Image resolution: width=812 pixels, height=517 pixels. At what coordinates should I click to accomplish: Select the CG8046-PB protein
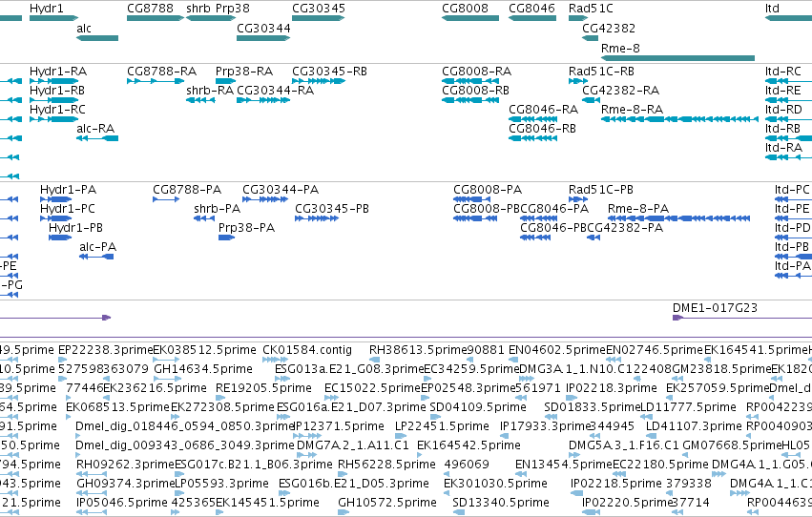pyautogui.click(x=535, y=238)
